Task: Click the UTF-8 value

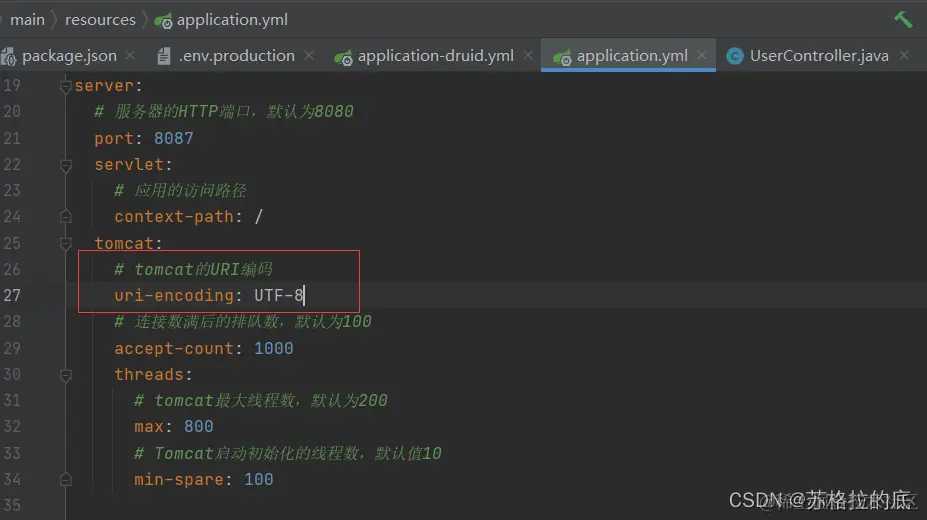Action: (278, 295)
